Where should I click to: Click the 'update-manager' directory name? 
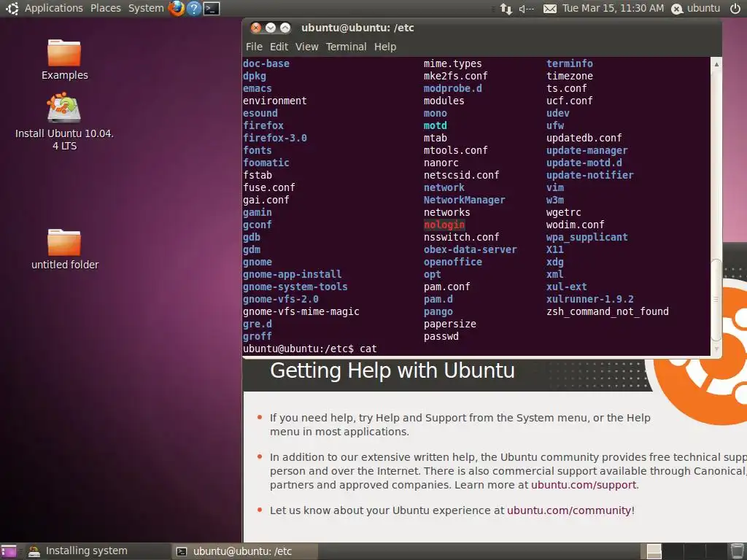pyautogui.click(x=587, y=150)
